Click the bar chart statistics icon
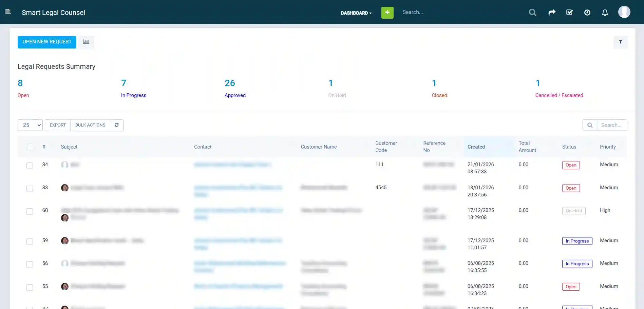Screen dimensions: 644x309 click(x=86, y=42)
